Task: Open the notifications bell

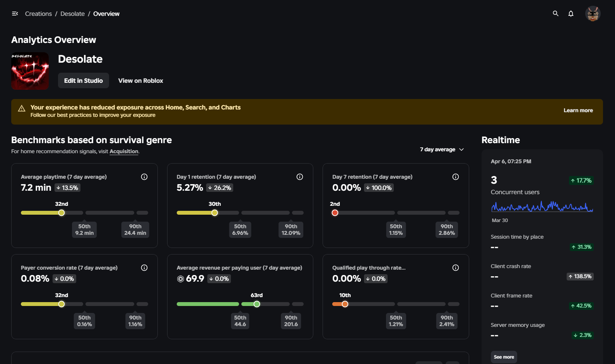Action: pos(571,14)
